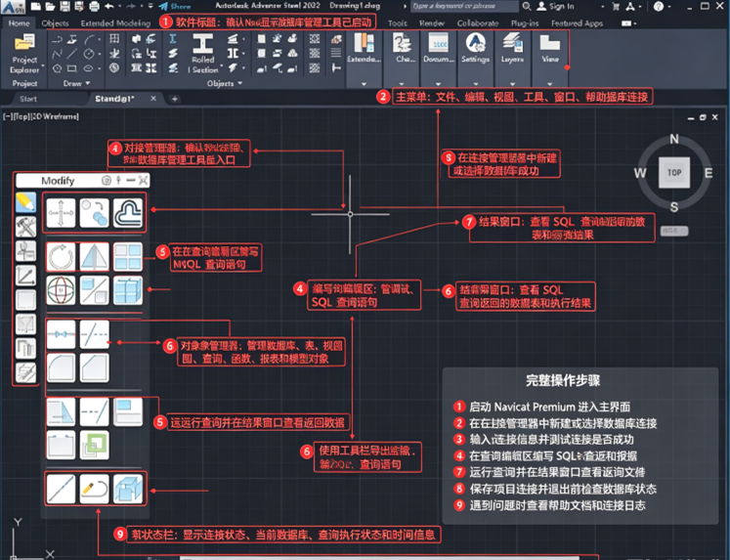Expand the Draw panel dropdown
This screenshot has width=730, height=560.
pos(88,83)
